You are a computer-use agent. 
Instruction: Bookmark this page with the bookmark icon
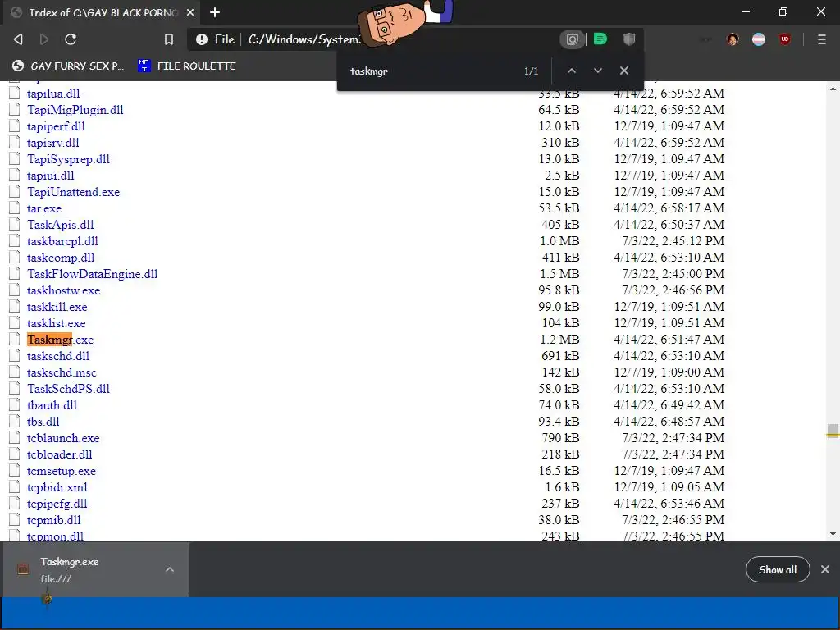pos(169,39)
